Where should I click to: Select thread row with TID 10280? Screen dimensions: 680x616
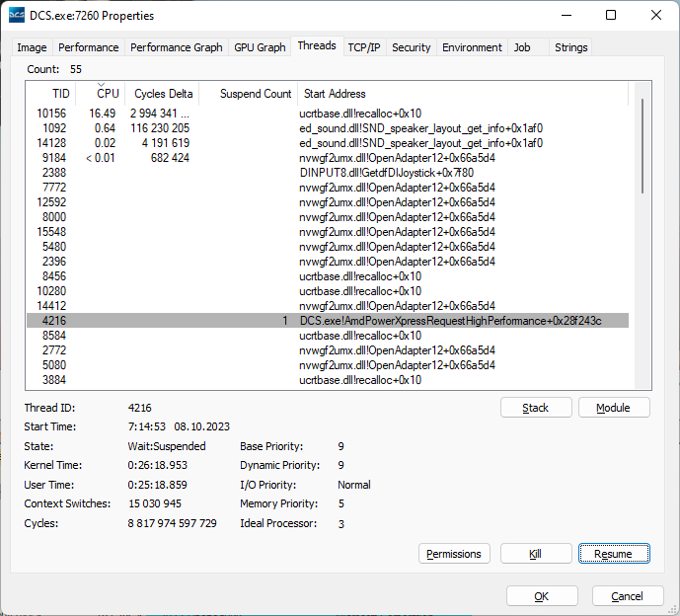click(328, 291)
